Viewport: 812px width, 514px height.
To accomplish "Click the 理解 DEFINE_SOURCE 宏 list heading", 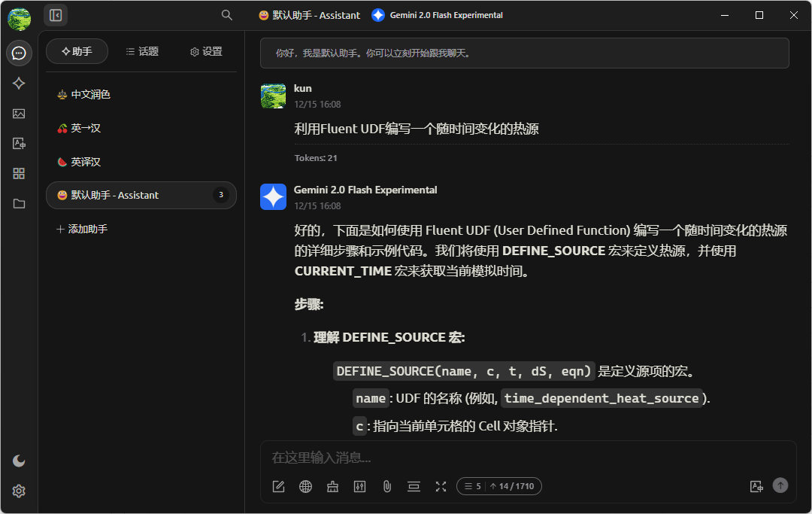I will coord(389,337).
